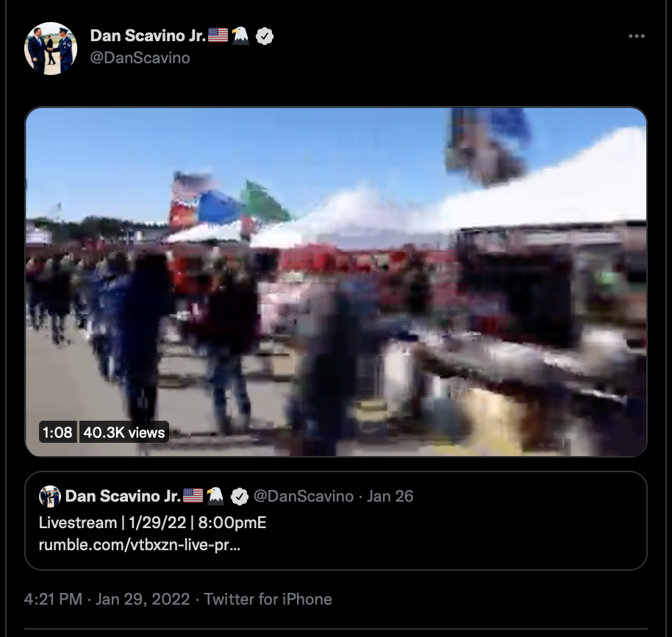This screenshot has width=672, height=637.
Task: Play the embedded rally video
Action: 336,282
